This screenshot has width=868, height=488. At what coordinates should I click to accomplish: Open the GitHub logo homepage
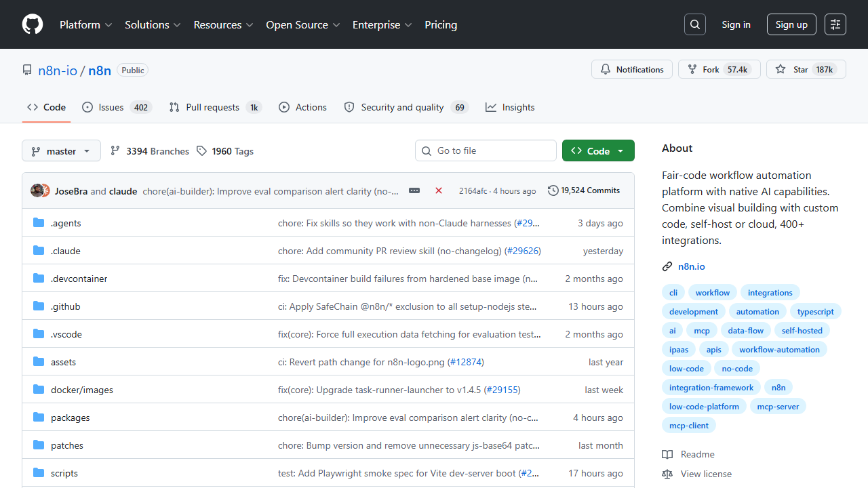pos(33,24)
